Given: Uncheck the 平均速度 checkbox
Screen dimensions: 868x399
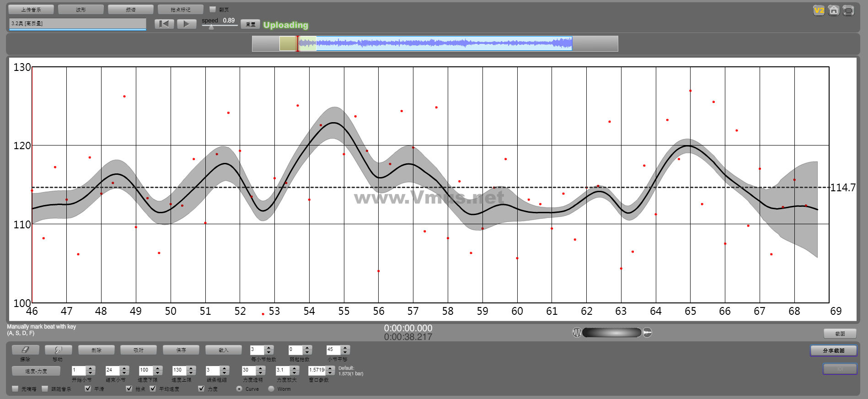Looking at the screenshot, I should point(153,388).
